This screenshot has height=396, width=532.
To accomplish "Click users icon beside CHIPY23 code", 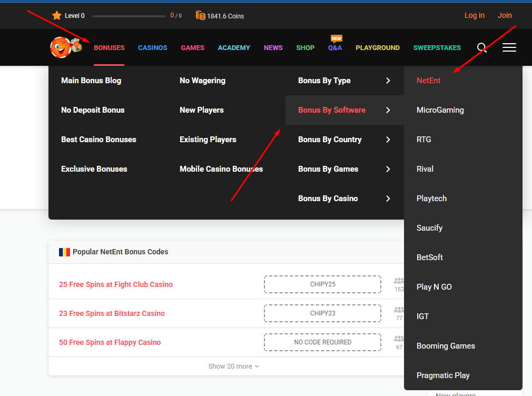I will click(399, 310).
